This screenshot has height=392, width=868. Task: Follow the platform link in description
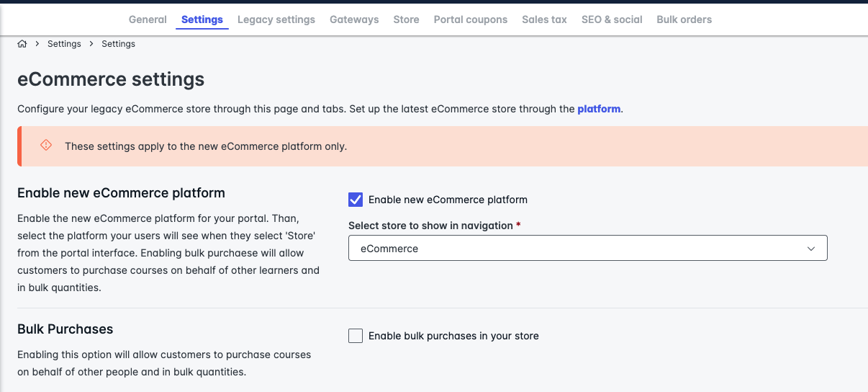[x=599, y=109]
